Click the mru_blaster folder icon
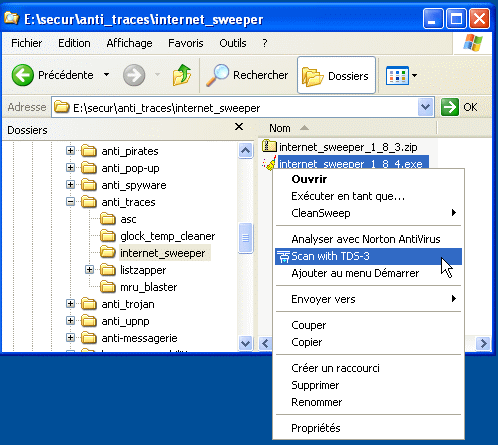The image size is (498, 445). (x=108, y=287)
